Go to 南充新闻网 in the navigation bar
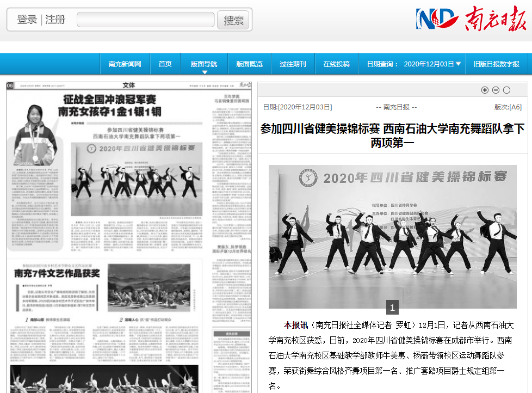Screen dimensions: 532x393 [x=125, y=64]
